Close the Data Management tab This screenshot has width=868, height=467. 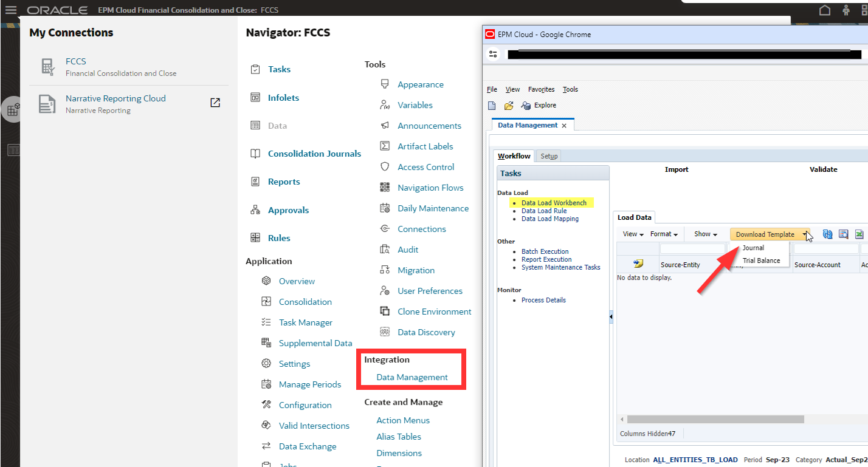click(x=564, y=126)
